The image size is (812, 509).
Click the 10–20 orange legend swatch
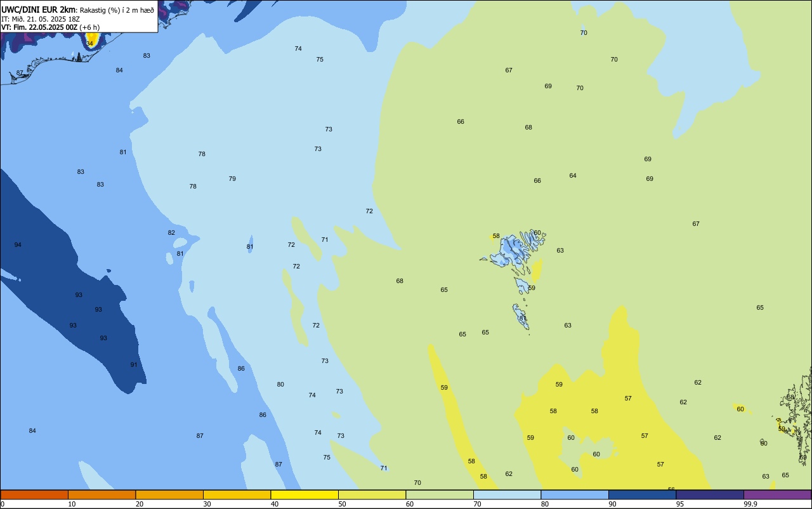101,494
